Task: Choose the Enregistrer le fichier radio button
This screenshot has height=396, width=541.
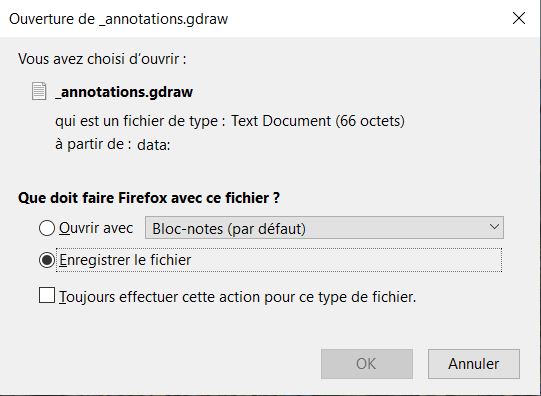Action: pos(47,260)
